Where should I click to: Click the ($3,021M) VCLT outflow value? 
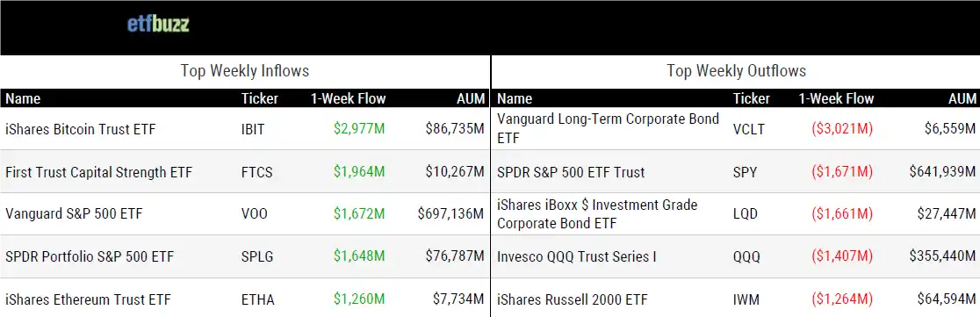[842, 129]
